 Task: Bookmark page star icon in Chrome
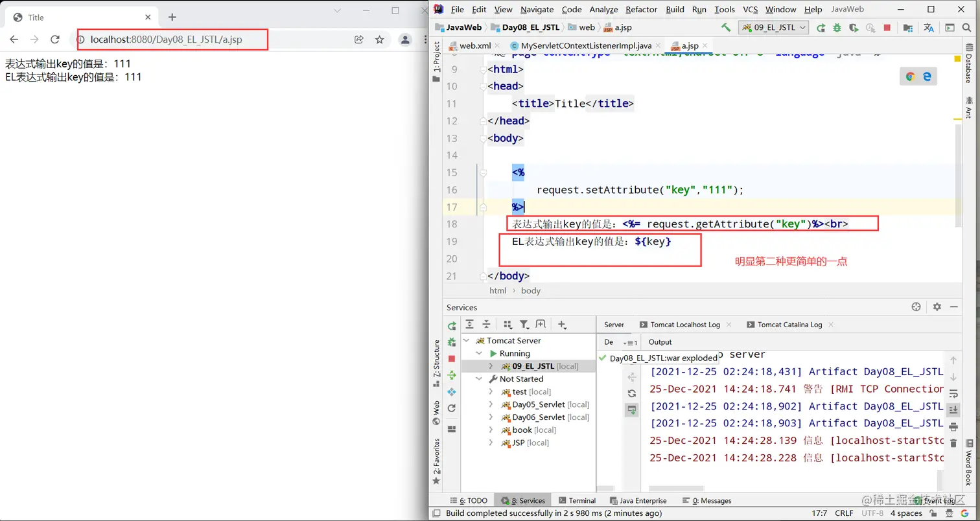(x=380, y=40)
